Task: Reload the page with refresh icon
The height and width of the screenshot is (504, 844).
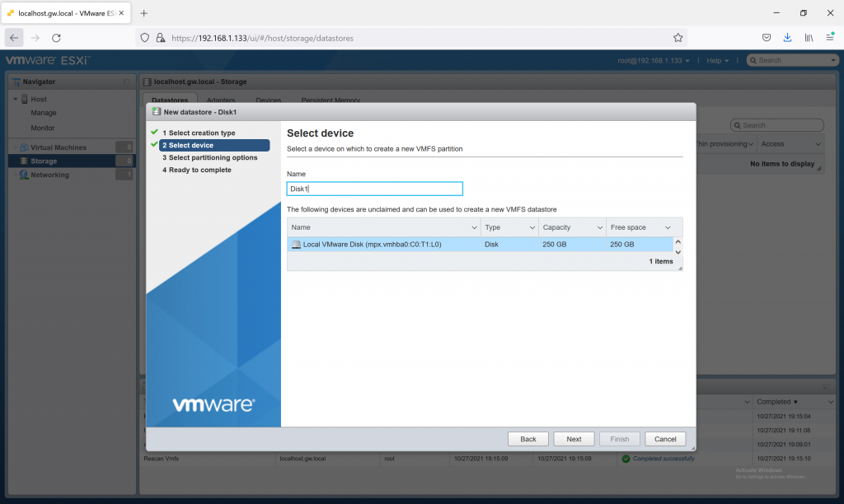Action: 56,38
